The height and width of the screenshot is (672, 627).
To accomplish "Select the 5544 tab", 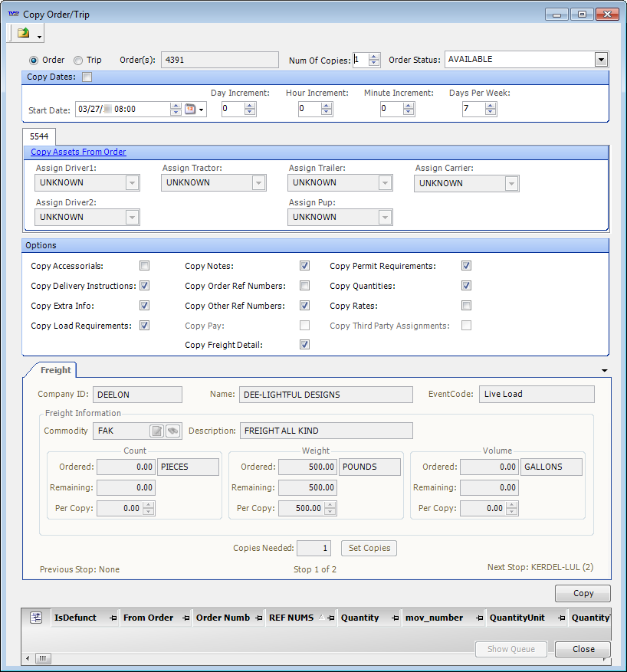I will coord(39,136).
